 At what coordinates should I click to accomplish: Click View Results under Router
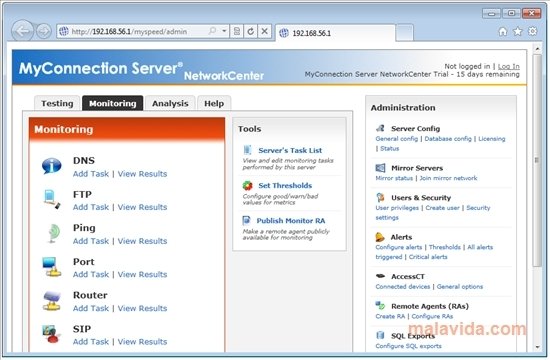click(142, 308)
